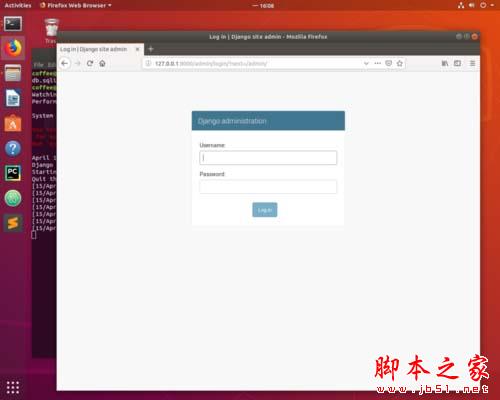Open a new tab with plus button
The height and width of the screenshot is (400, 500).
point(151,49)
